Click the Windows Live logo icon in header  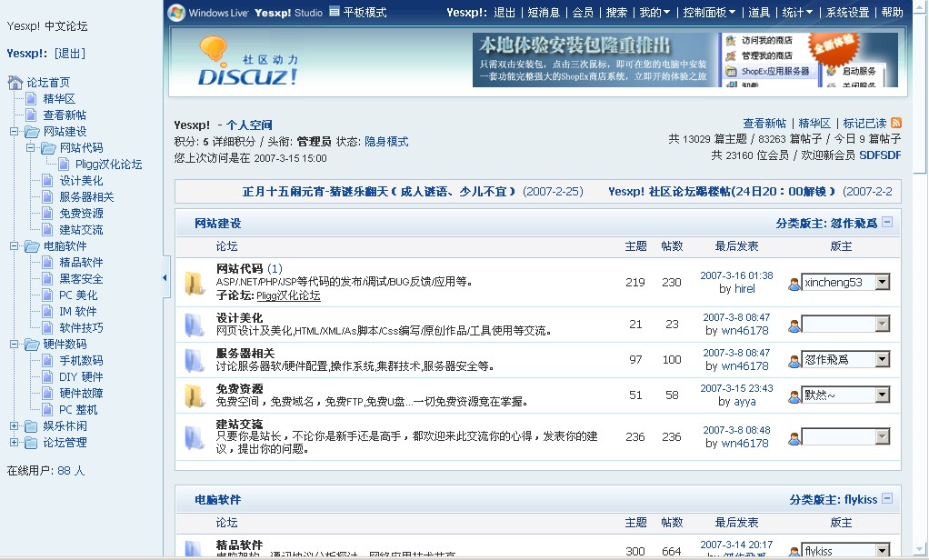tap(176, 13)
